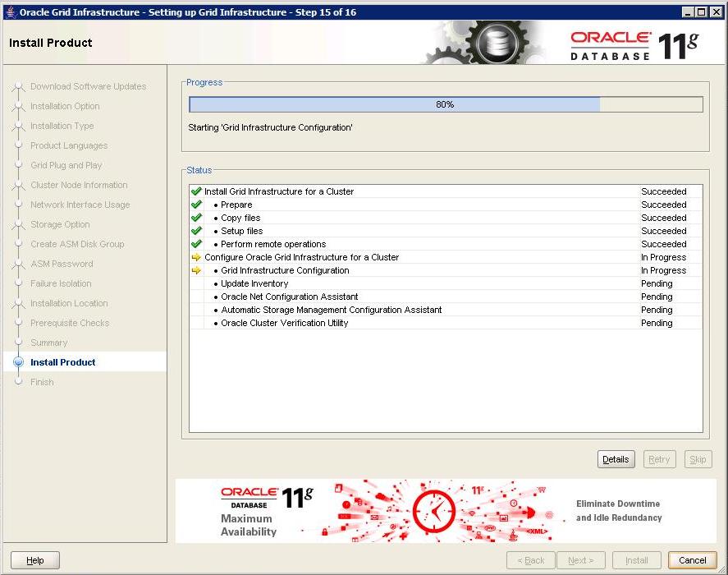Viewport: 728px width, 575px height.
Task: Click the green checkmark beside Prepare
Action: [x=195, y=205]
